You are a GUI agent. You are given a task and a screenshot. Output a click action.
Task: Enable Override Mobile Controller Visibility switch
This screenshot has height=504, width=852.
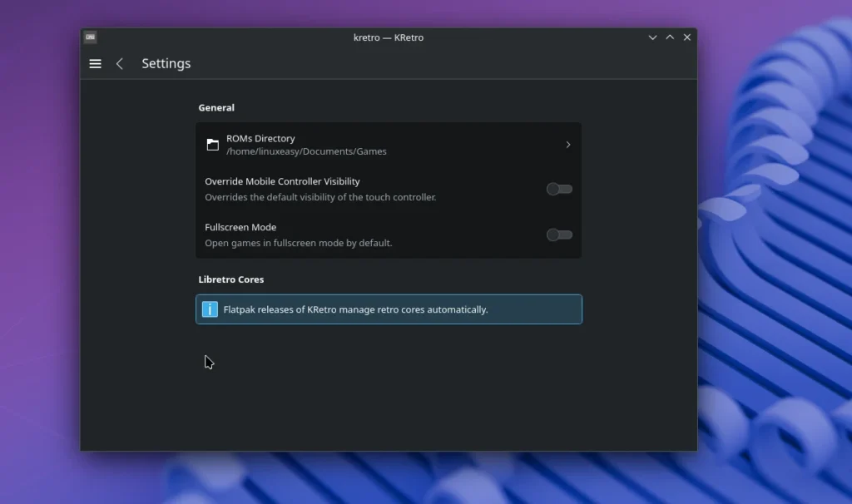coord(559,189)
